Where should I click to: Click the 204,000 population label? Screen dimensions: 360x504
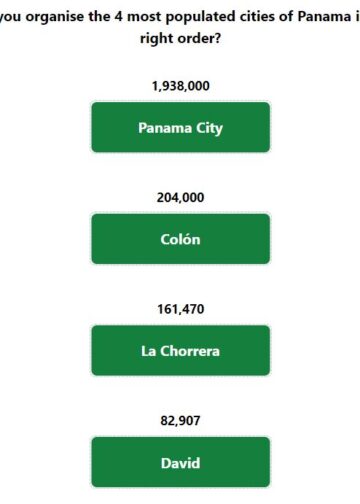181,198
